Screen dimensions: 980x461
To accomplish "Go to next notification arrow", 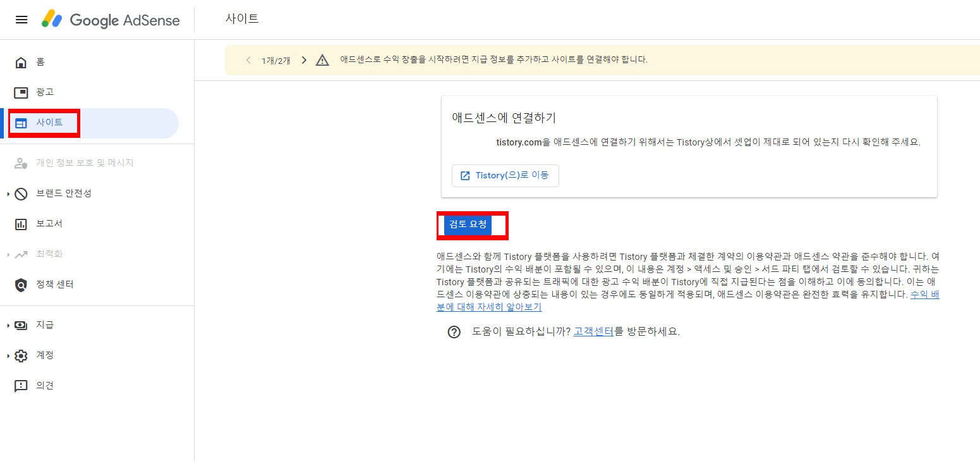I will click(x=304, y=60).
